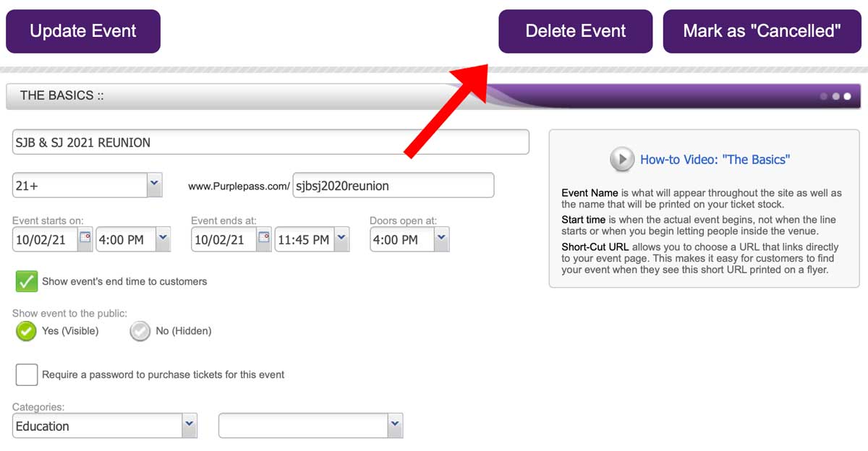Open the How-to Video: "The Basics" link
Viewport: 868px width, 451px height.
715,159
